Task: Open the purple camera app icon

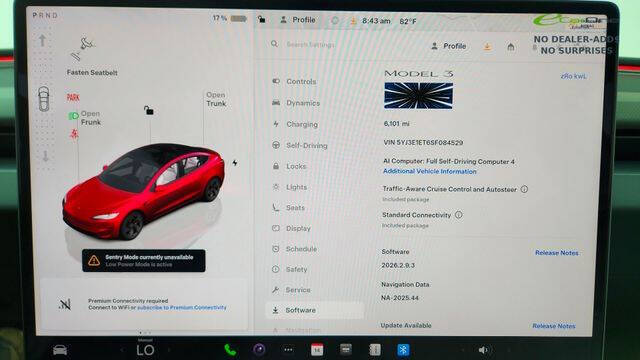Action: point(259,349)
